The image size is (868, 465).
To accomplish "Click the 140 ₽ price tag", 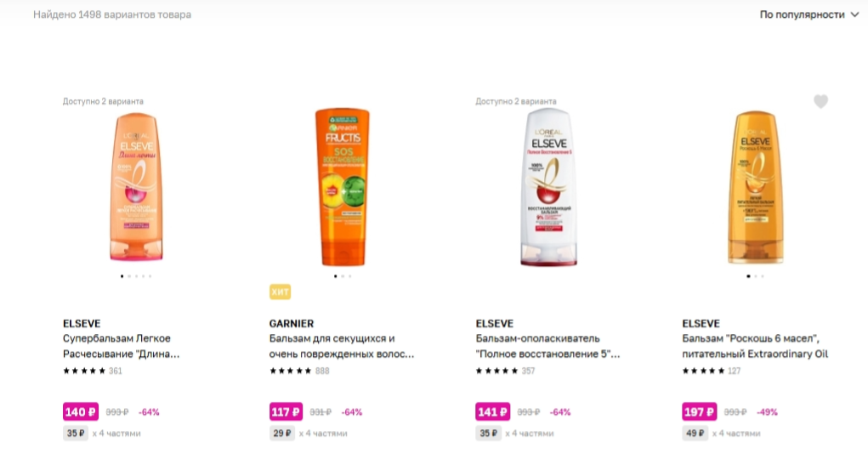I will [x=81, y=411].
